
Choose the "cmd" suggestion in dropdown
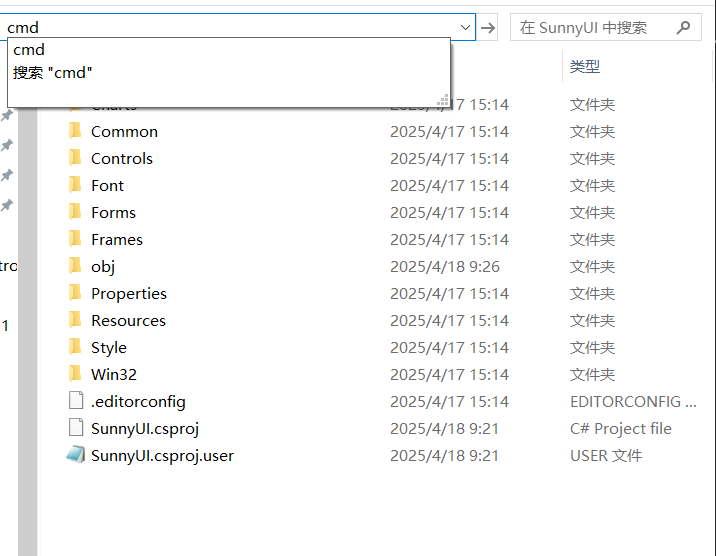29,49
